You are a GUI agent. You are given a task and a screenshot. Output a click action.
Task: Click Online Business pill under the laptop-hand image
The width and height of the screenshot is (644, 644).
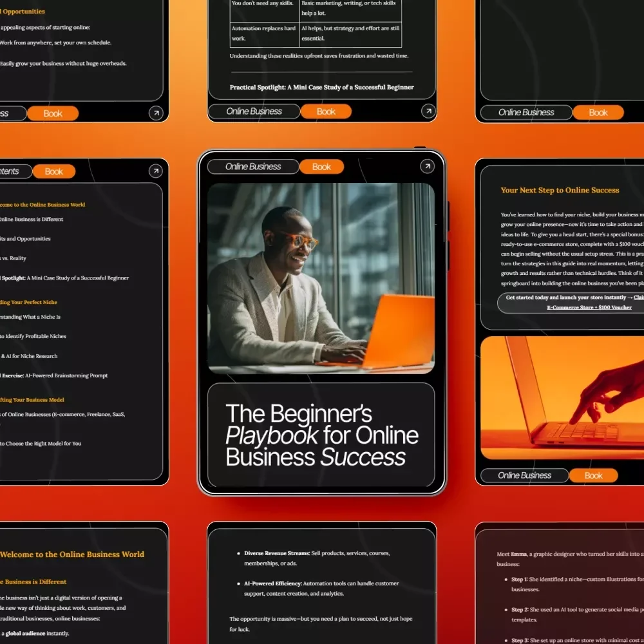click(x=524, y=476)
